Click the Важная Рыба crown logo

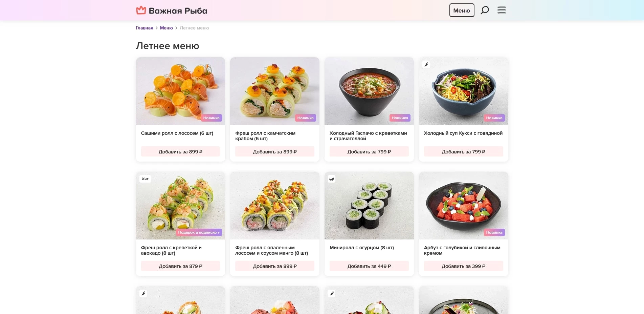(x=141, y=11)
